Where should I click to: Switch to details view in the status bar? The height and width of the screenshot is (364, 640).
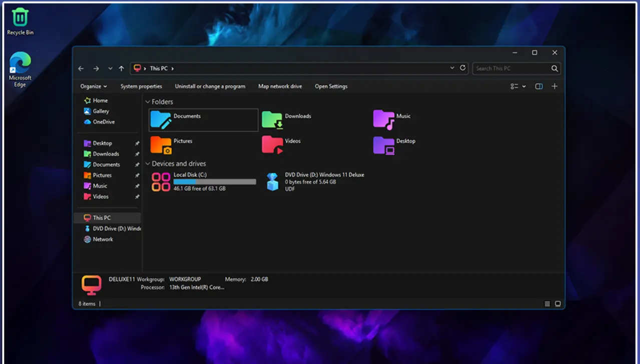pyautogui.click(x=547, y=304)
